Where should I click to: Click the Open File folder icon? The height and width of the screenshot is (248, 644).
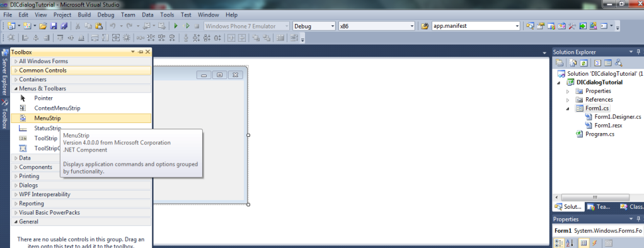(x=43, y=26)
